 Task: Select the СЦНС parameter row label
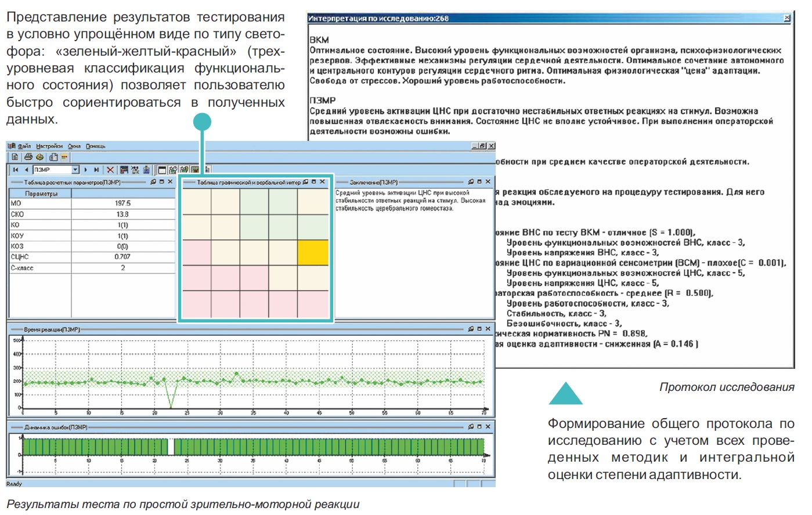point(20,256)
